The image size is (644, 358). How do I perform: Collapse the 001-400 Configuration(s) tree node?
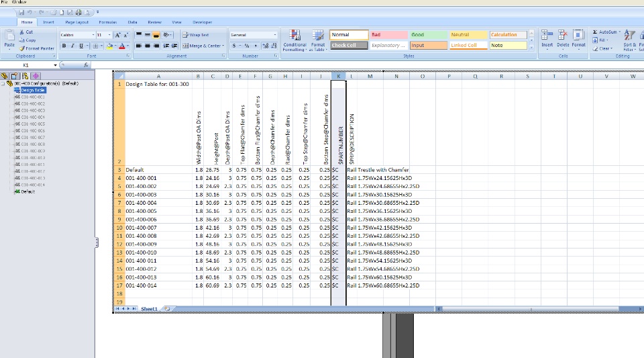[x=3, y=83]
